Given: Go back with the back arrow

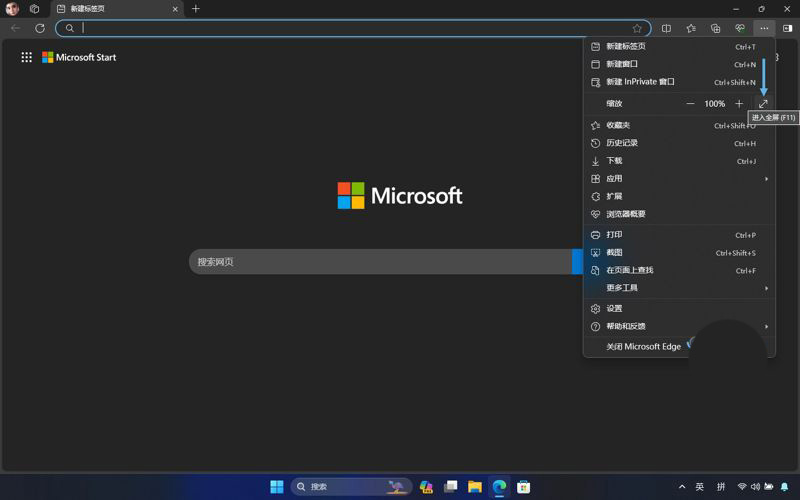Looking at the screenshot, I should (15, 28).
